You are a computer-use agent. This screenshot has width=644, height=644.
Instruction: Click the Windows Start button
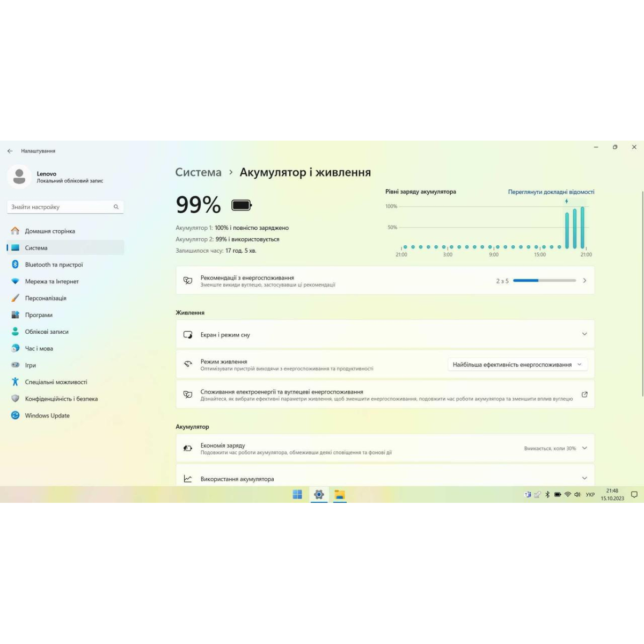[x=297, y=495]
